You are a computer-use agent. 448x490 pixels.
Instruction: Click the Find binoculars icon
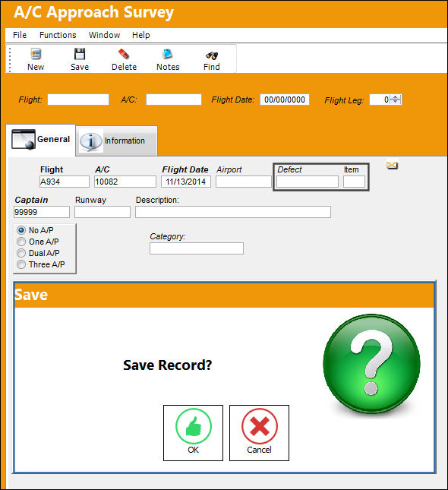212,55
